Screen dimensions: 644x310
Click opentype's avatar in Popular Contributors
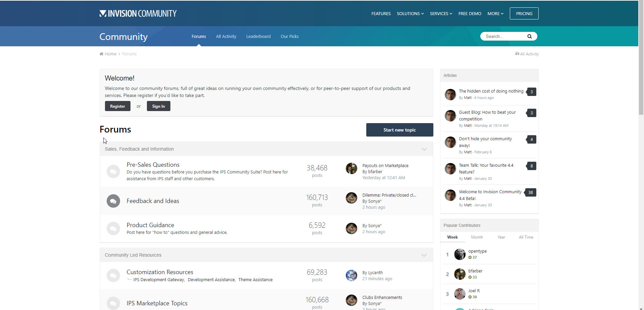(460, 254)
